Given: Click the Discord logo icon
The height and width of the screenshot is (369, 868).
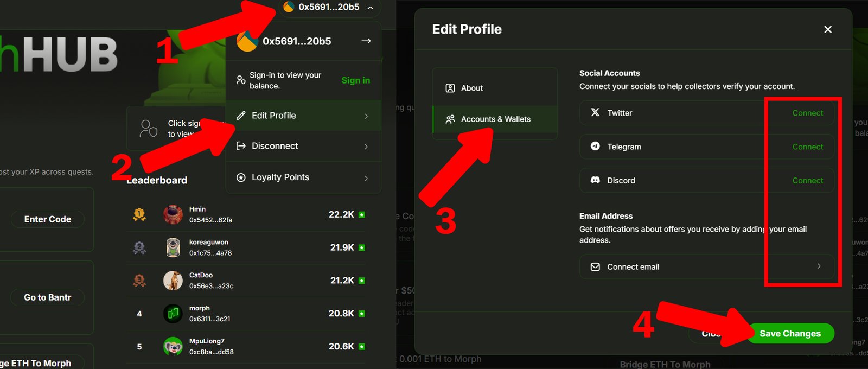Looking at the screenshot, I should click(x=595, y=180).
